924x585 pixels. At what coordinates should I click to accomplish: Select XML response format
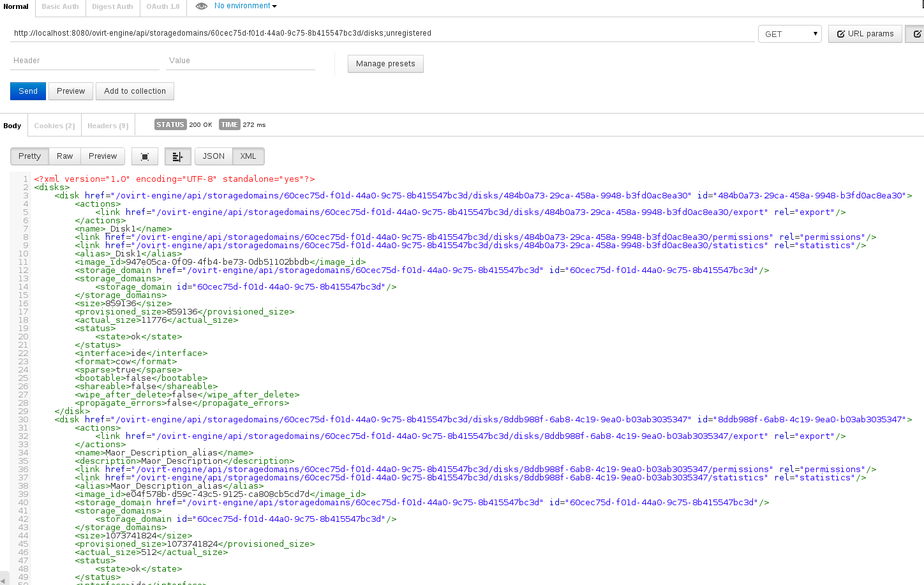[x=248, y=156]
